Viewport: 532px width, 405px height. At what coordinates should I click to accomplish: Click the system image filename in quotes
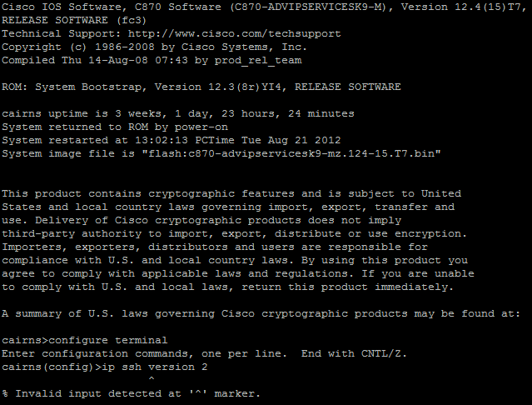291,153
